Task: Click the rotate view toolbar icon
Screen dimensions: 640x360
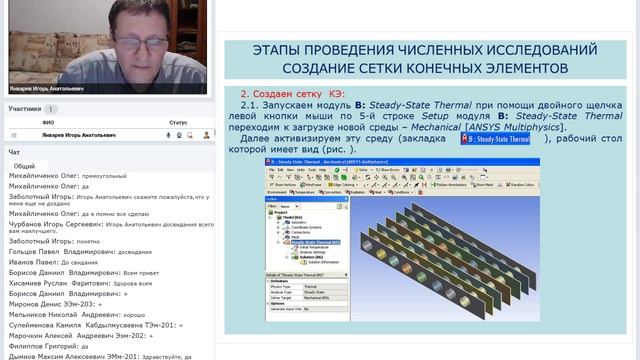Action: (x=367, y=177)
